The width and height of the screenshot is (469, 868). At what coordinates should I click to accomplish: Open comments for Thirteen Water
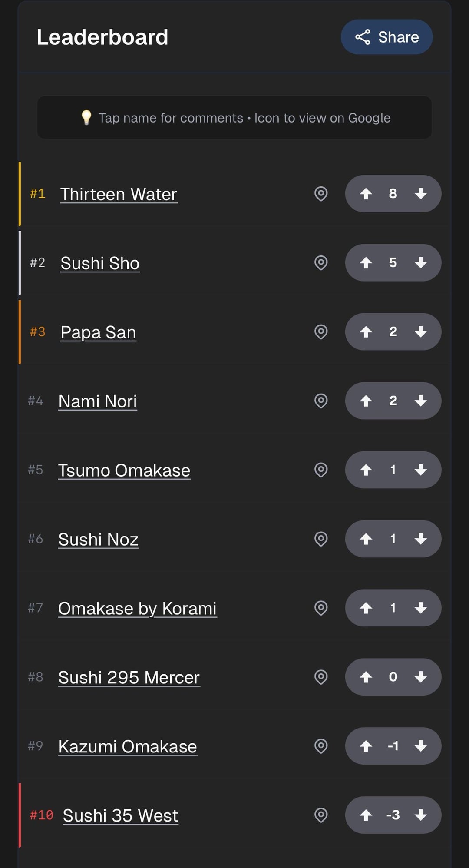point(119,194)
